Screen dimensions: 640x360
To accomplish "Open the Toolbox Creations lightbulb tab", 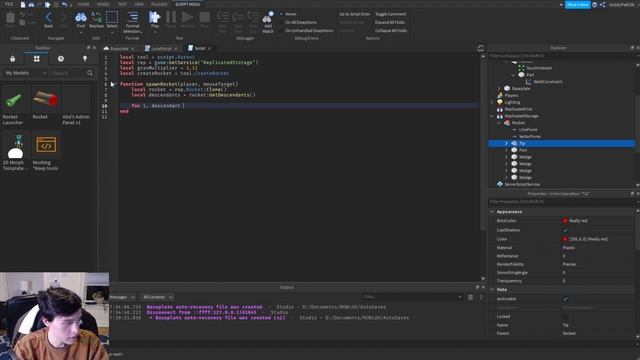I will tap(85, 59).
